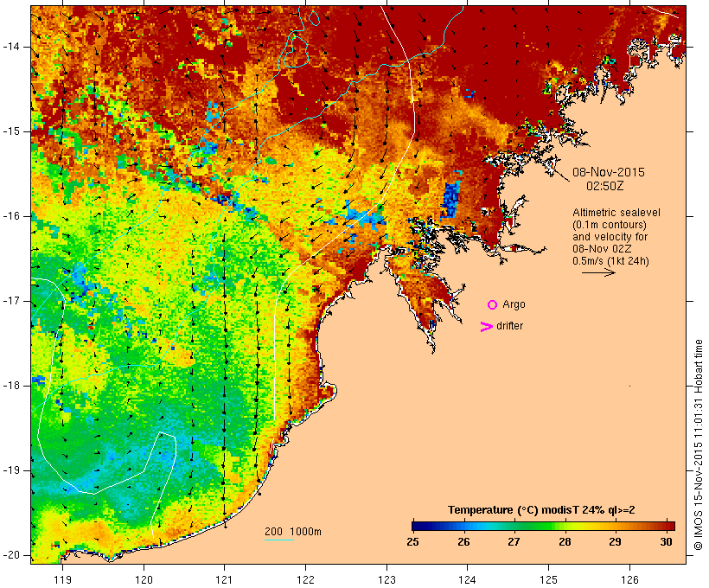Click the 'Altimetric sealevel' label
The height and width of the screenshot is (588, 709).
[616, 213]
